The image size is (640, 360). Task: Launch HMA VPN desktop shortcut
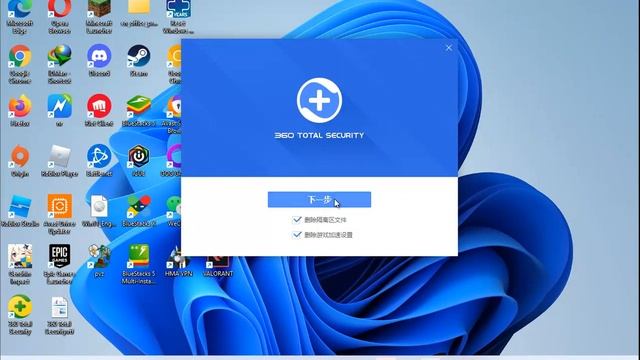tap(178, 260)
